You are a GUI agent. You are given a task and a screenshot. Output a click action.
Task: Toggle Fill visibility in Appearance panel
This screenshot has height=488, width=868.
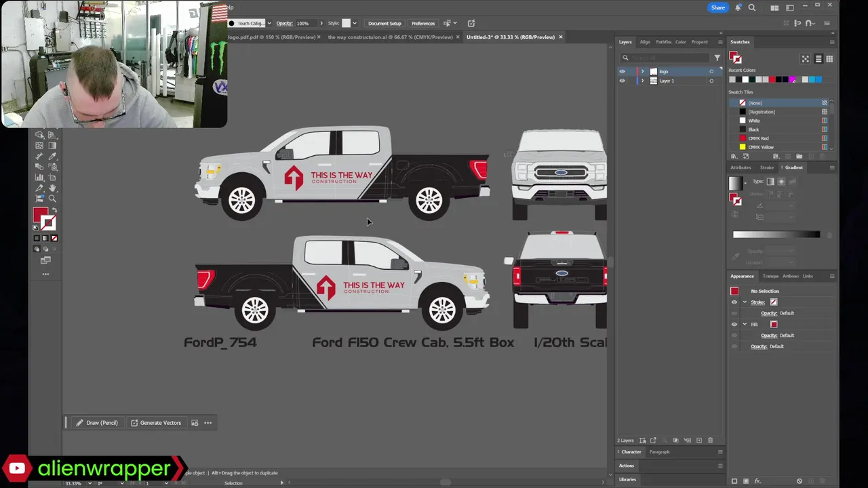pos(734,325)
